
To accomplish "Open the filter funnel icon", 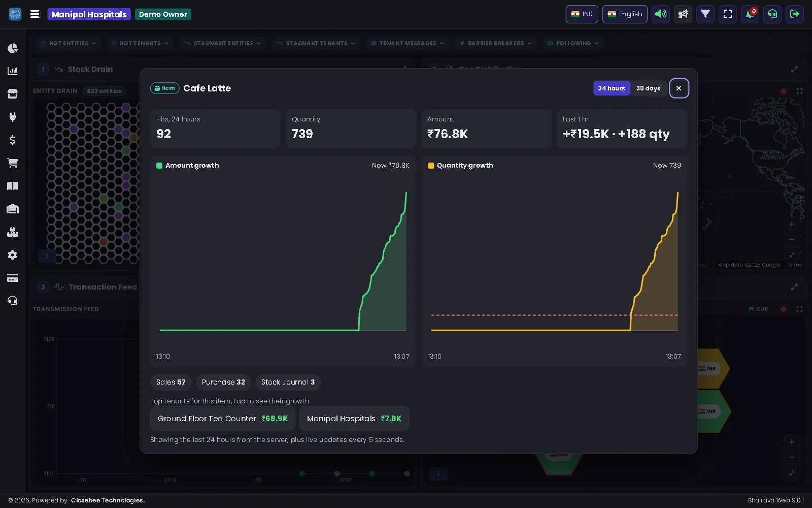I will coord(705,14).
